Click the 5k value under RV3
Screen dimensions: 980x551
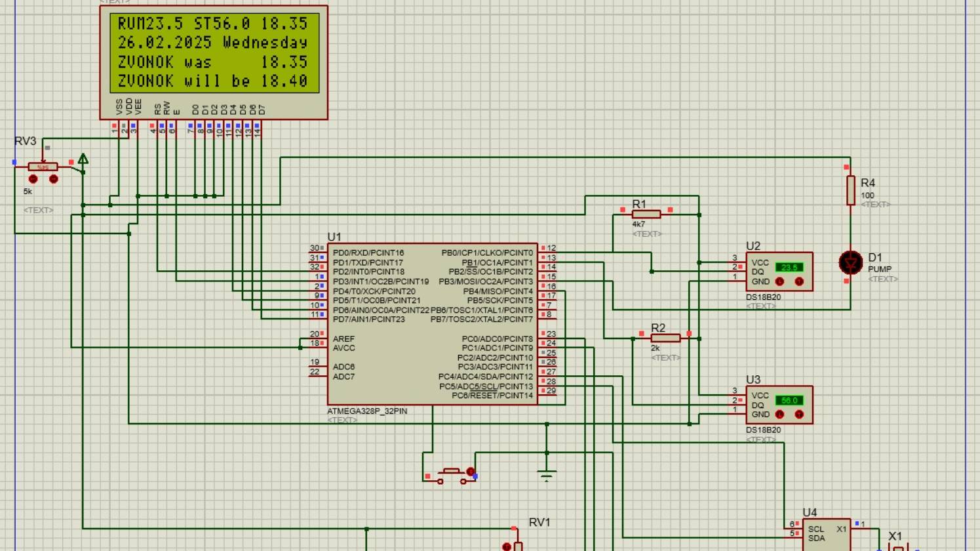tap(28, 192)
